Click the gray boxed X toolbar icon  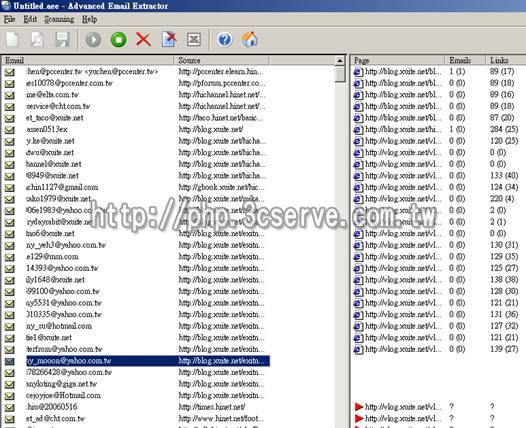[x=194, y=40]
